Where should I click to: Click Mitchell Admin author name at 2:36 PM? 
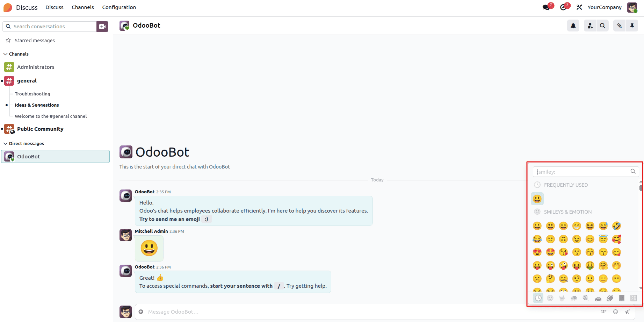pos(151,231)
